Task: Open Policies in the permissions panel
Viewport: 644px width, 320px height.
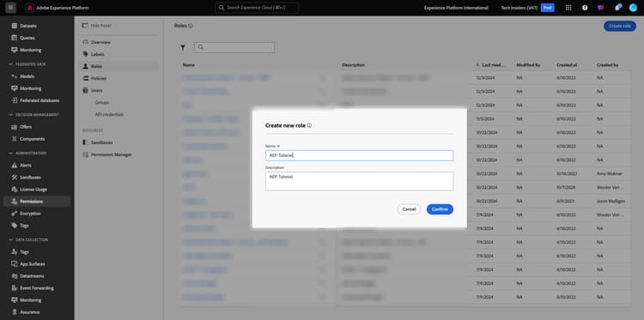Action: pyautogui.click(x=99, y=78)
